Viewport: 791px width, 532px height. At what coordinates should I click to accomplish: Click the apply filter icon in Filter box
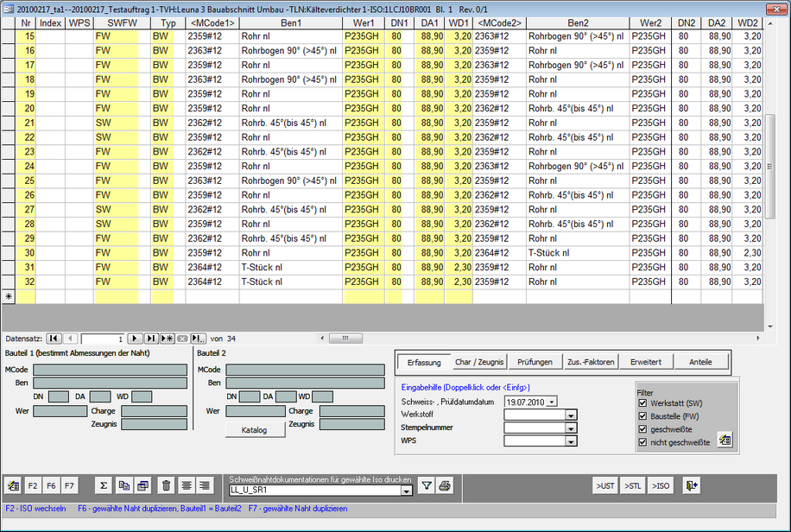coord(724,440)
